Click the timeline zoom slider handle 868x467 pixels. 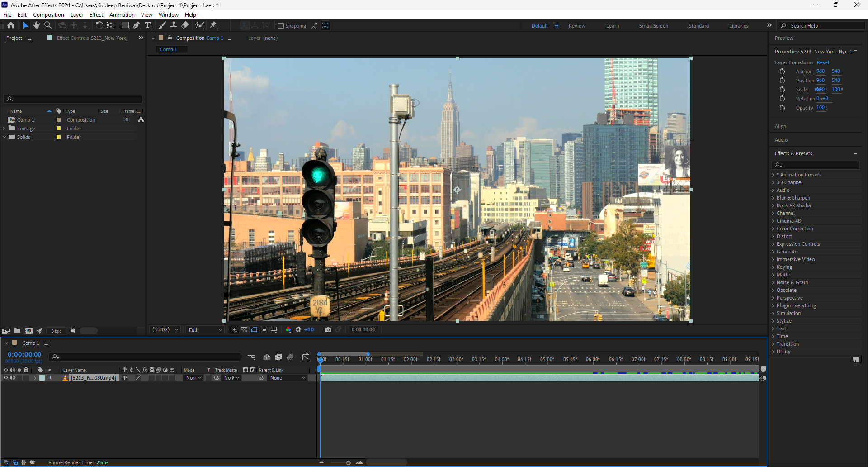click(348, 462)
